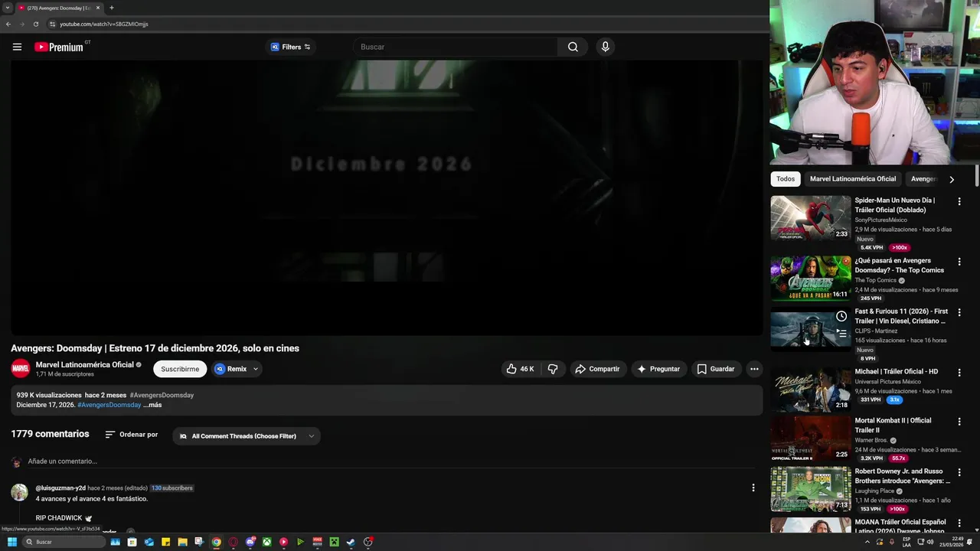
Task: Open comment options for luisguzman-y2d
Action: coord(753,488)
